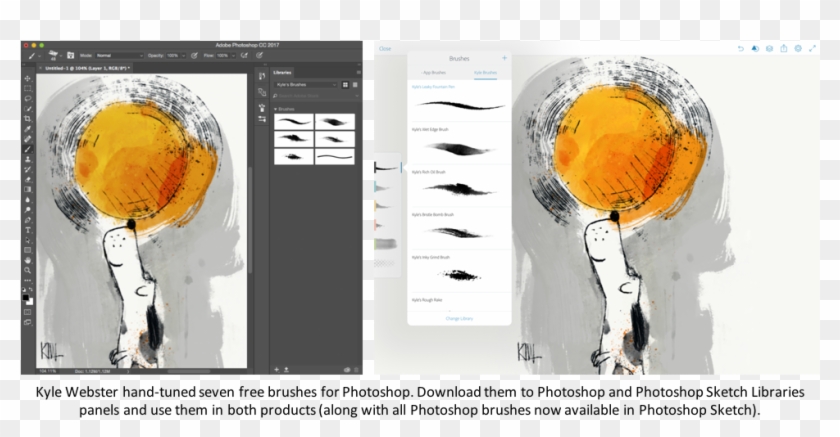This screenshot has height=437, width=840.
Task: Select the Move tool in Photoshop
Action: (27, 78)
